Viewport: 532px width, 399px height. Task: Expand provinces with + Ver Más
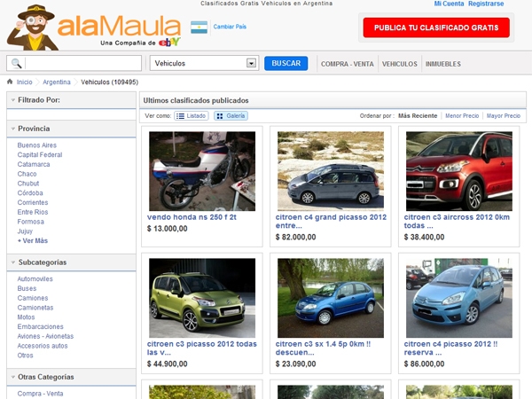[33, 240]
